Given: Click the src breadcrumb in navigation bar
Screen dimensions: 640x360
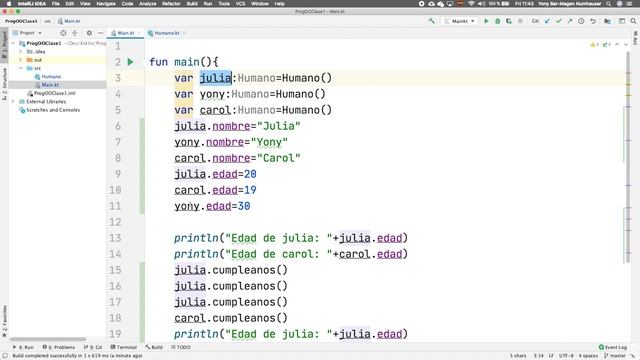Looking at the screenshot, I should click(47, 21).
